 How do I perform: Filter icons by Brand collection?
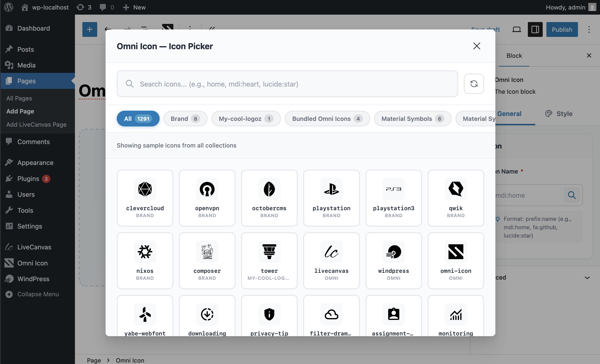click(x=185, y=119)
